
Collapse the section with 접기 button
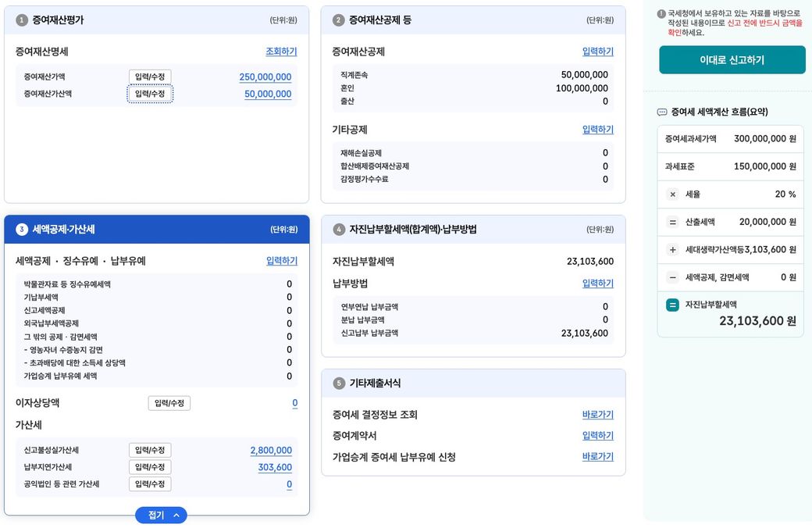click(161, 516)
